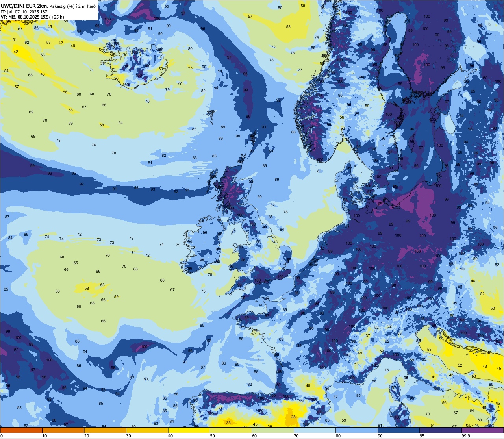Screen dimensions: 504x439
Task: Pick the navy 95–99.9 legend swatch
Action: coord(441,430)
